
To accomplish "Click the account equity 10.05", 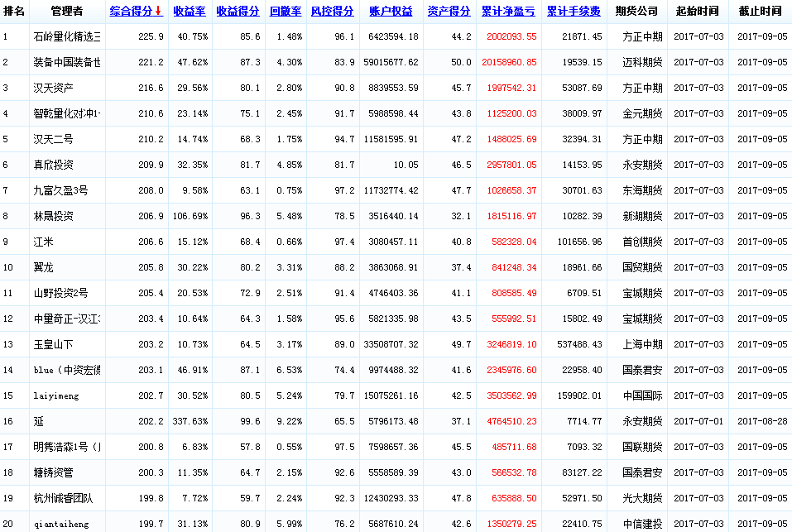I will [406, 165].
